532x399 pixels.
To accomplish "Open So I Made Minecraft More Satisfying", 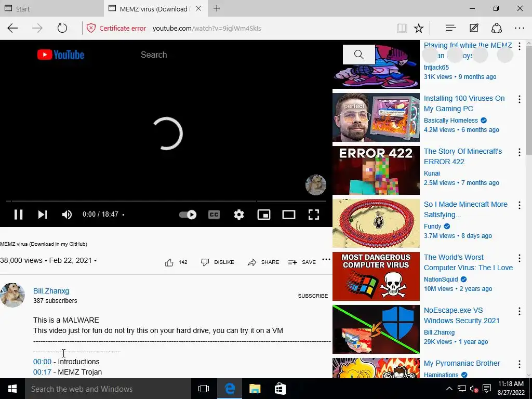I will (x=465, y=209).
